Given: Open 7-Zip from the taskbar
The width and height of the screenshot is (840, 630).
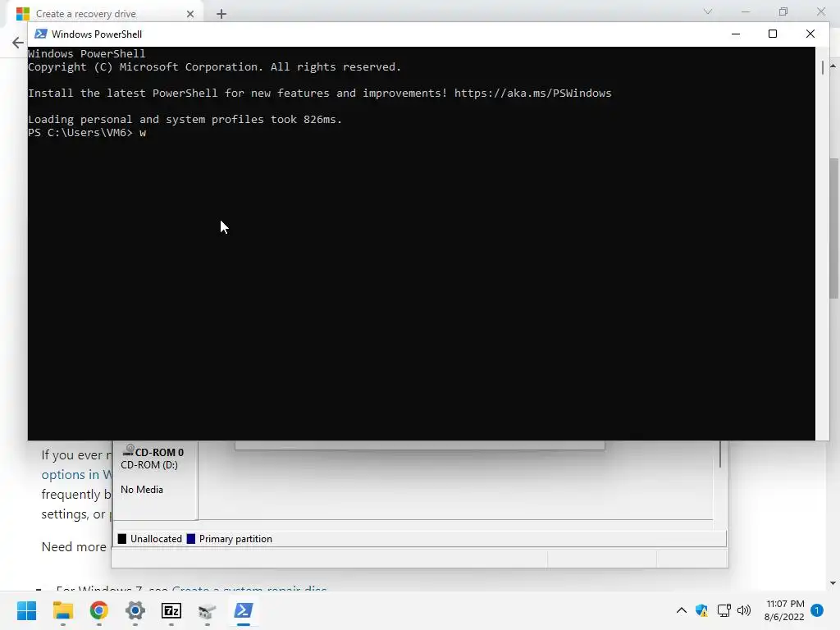Looking at the screenshot, I should 171,610.
